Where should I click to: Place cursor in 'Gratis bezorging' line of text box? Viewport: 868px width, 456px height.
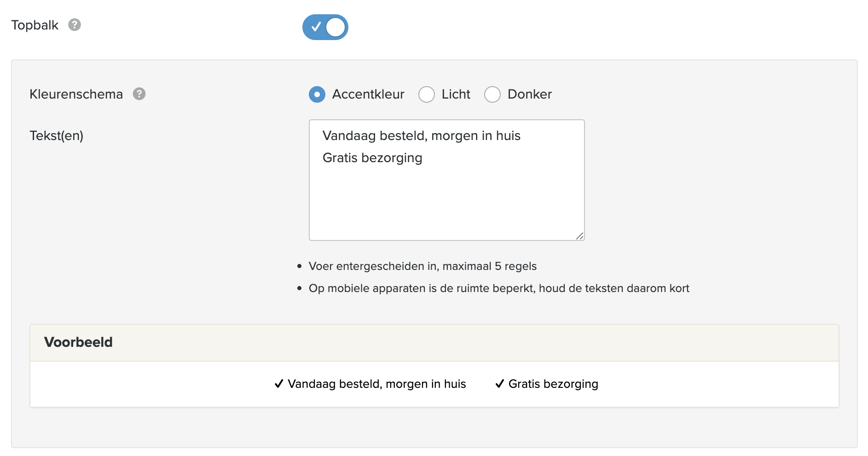pyautogui.click(x=372, y=158)
